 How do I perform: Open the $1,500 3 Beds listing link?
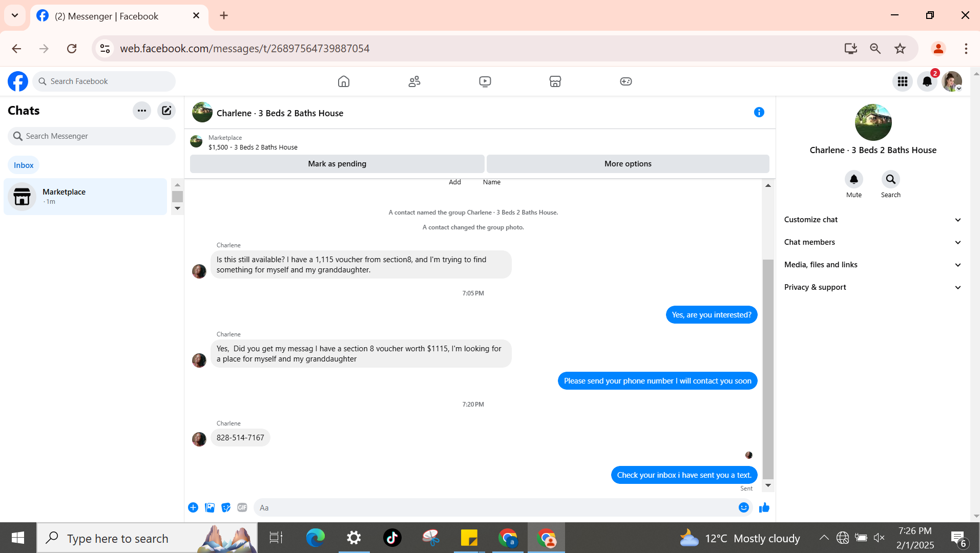253,147
